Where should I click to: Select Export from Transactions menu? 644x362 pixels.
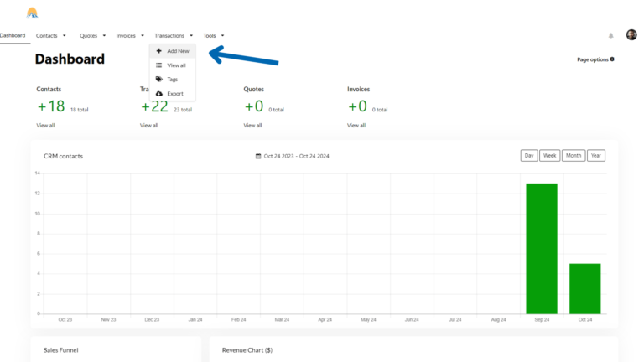174,94
